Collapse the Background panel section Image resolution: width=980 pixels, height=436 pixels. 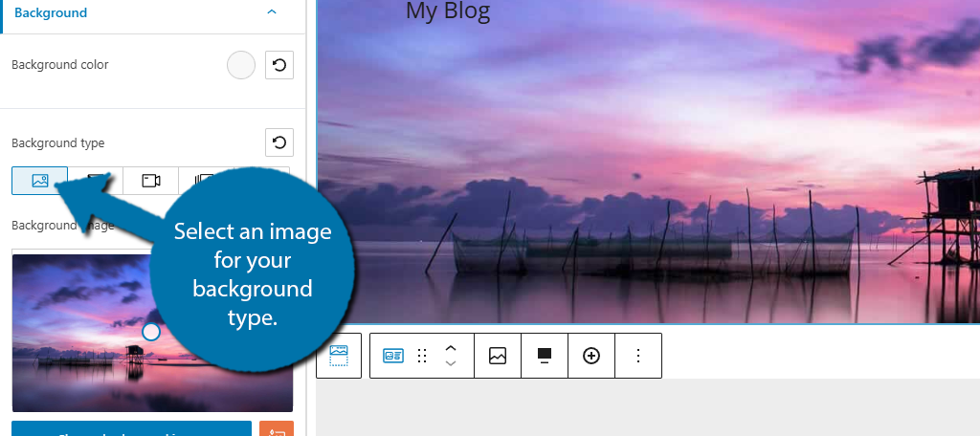click(272, 12)
